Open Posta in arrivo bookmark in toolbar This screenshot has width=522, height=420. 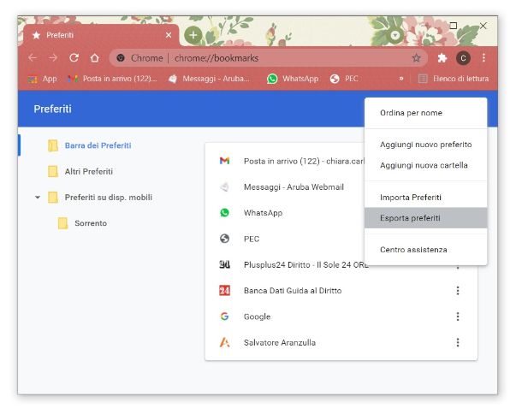pos(112,79)
